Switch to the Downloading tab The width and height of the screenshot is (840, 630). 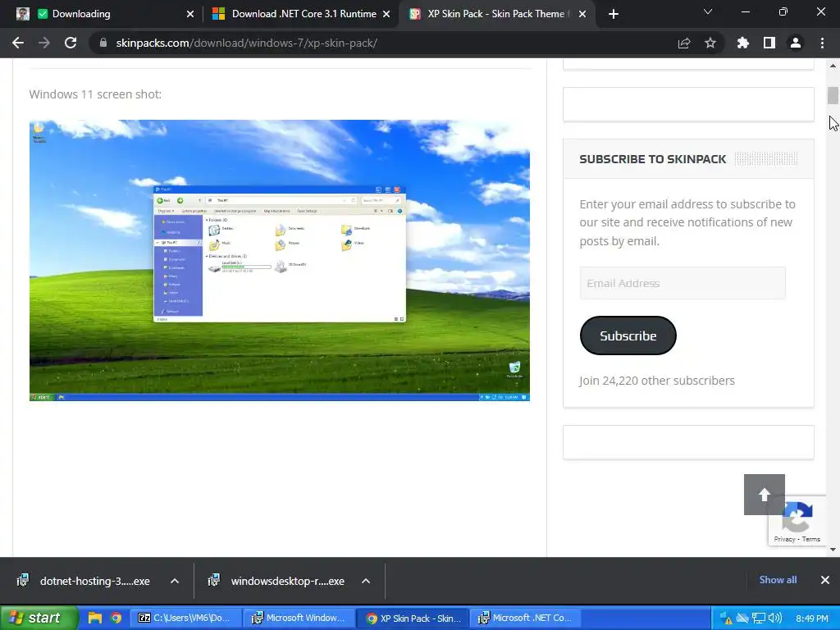[x=104, y=14]
